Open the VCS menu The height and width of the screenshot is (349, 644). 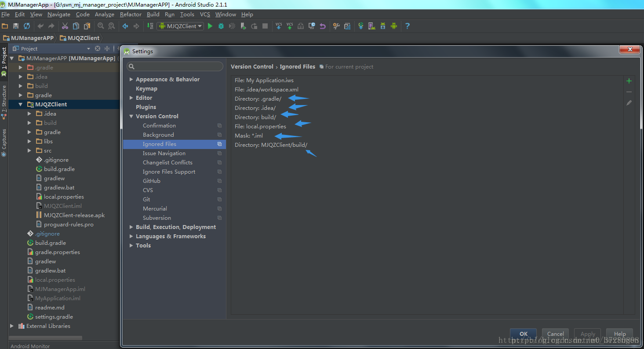205,15
